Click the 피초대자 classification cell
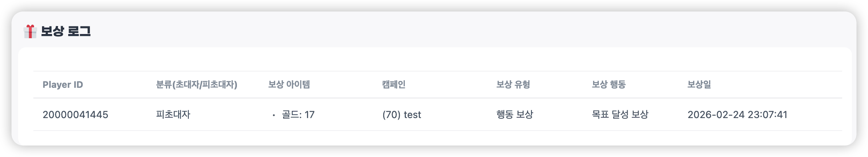Viewport: 868px width, 157px height. (x=173, y=115)
